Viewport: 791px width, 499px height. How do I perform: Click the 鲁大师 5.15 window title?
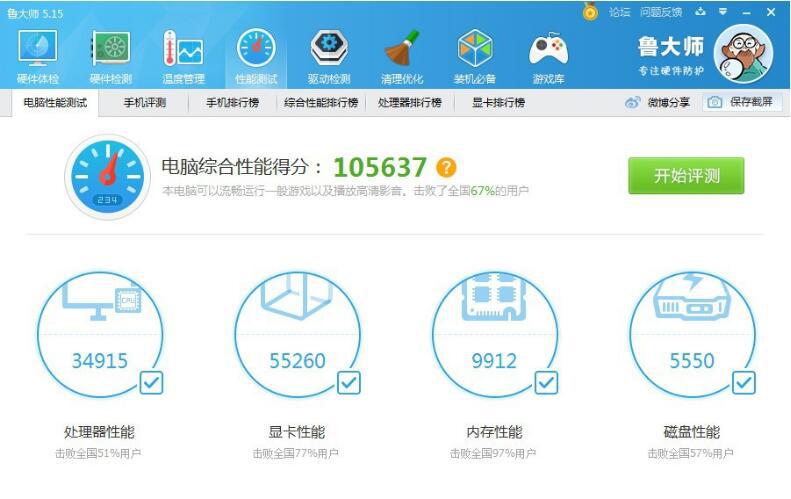(35, 14)
